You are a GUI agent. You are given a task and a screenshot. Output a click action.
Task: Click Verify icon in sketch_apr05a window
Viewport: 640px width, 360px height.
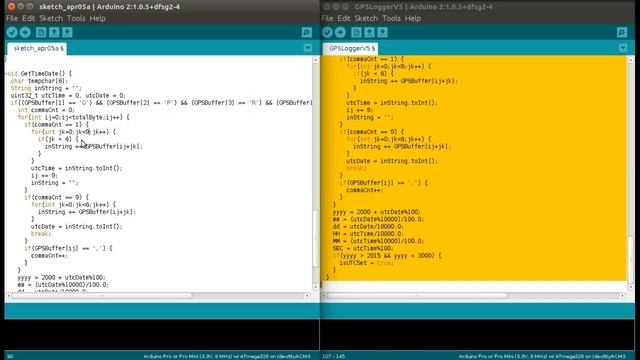[12, 32]
